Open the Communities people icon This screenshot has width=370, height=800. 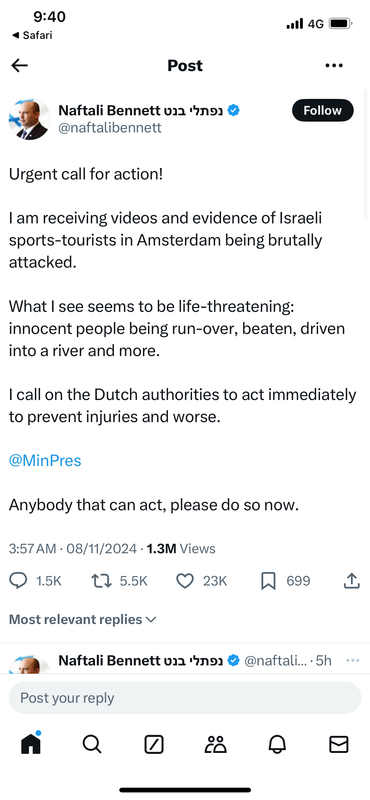click(x=215, y=745)
